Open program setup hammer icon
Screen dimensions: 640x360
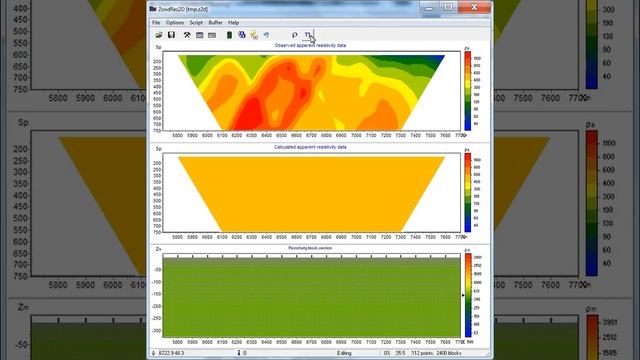(187, 35)
